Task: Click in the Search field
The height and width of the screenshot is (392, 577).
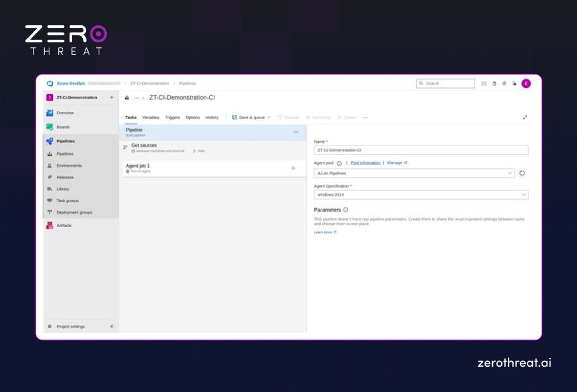Action: [x=445, y=83]
